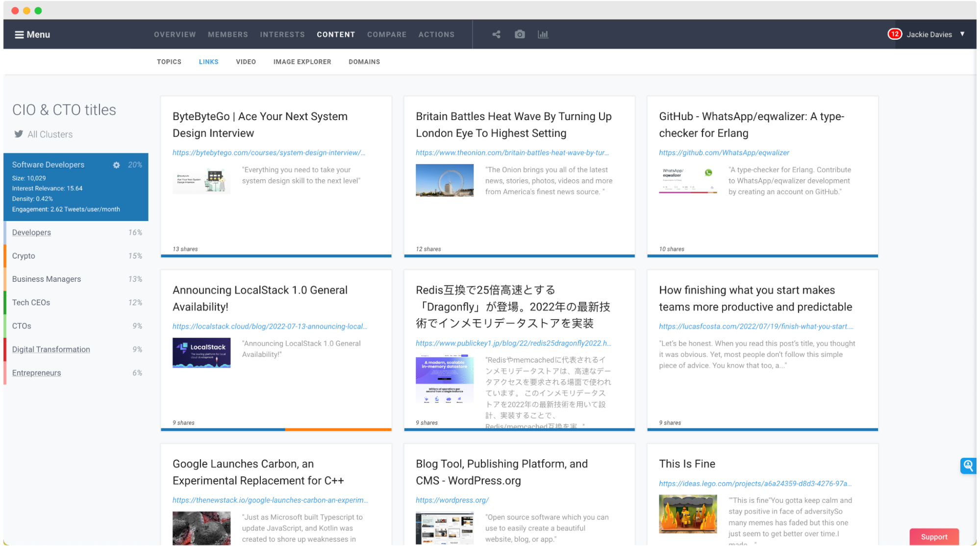Open the Interests tab
The width and height of the screenshot is (980, 546).
(x=282, y=34)
